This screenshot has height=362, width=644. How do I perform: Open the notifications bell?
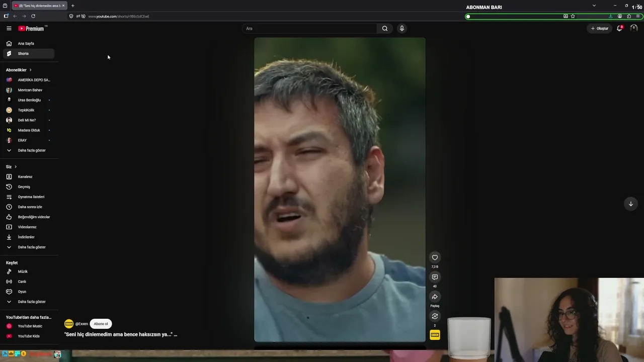tap(619, 29)
